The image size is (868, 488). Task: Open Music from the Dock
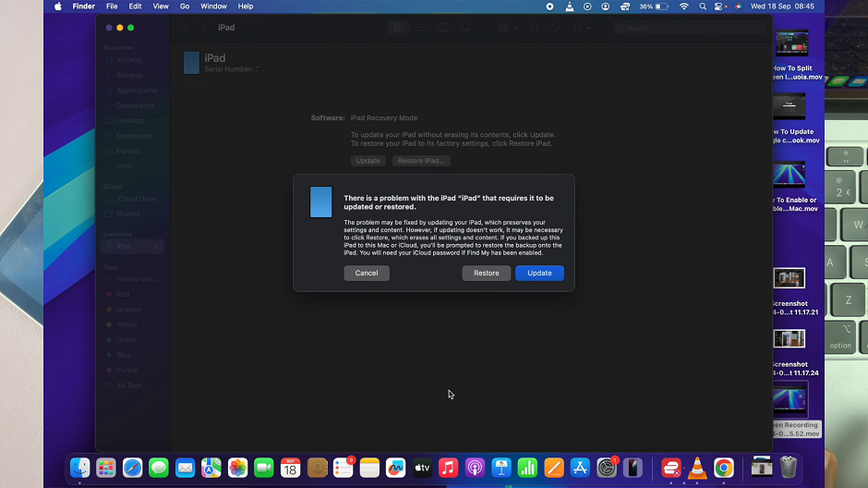pos(449,468)
